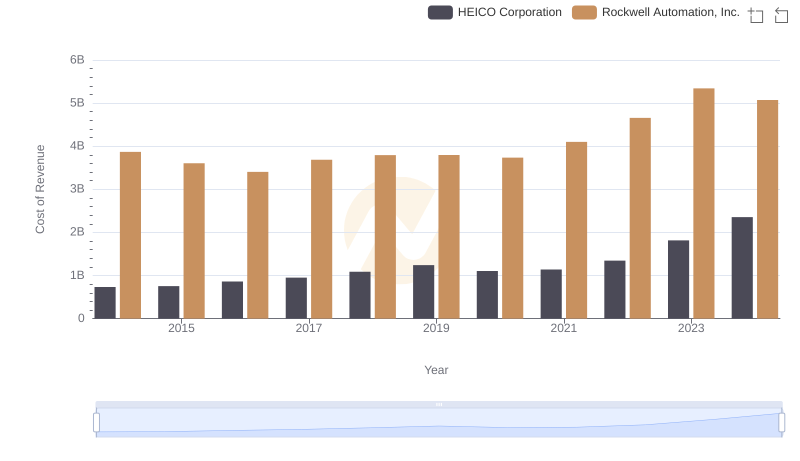
Task: Click the '1B' y-axis label
Action: pyautogui.click(x=77, y=275)
